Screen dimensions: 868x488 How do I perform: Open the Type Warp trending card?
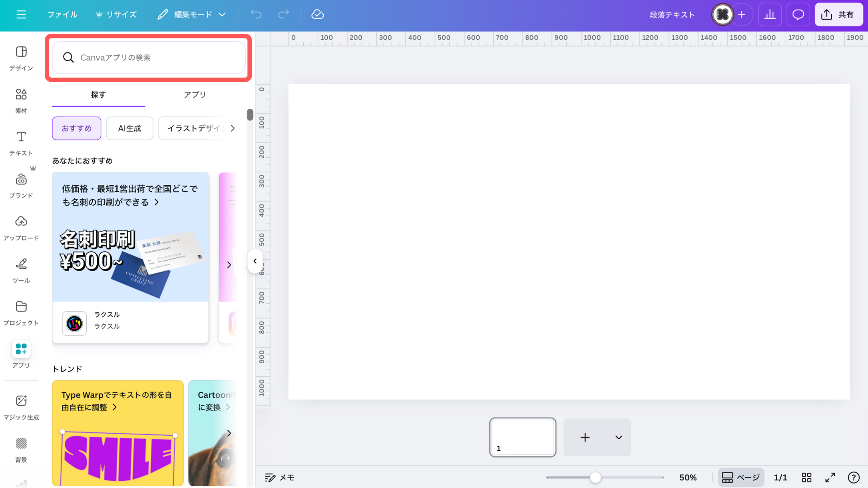(x=118, y=433)
